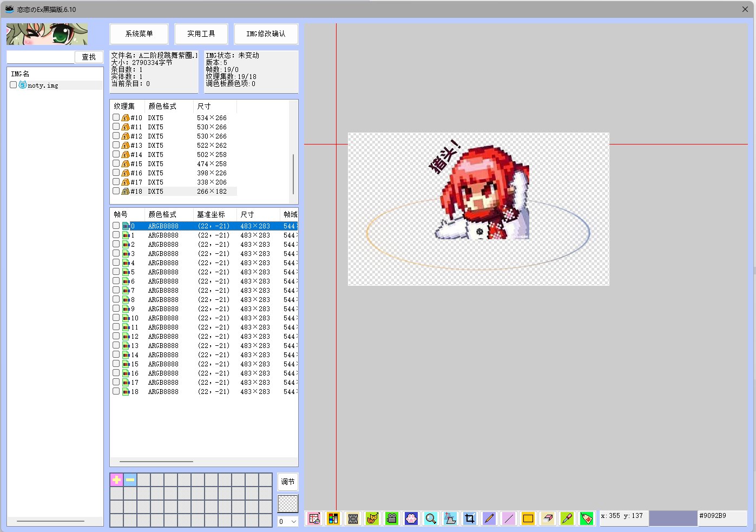Viewport: 756px width, 532px height.
Task: Click the transparent checkered palette preview swatch
Action: (288, 503)
